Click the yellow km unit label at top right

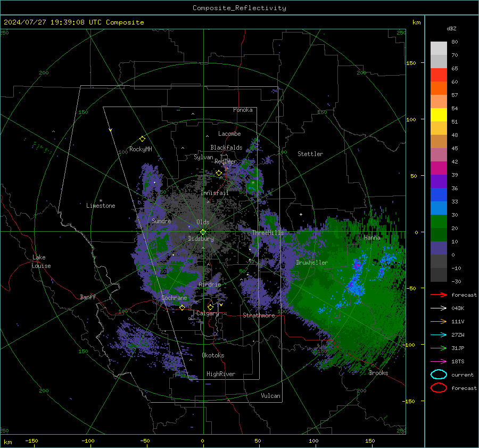tap(416, 22)
